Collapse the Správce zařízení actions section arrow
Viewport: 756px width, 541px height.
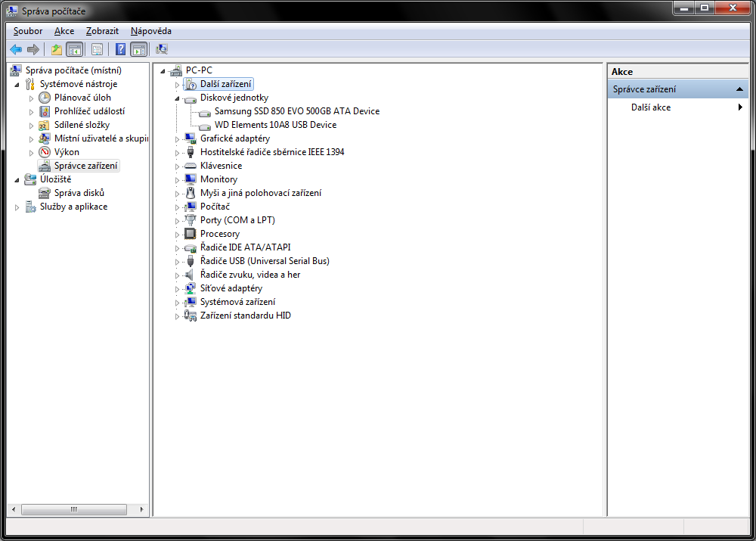[x=740, y=89]
